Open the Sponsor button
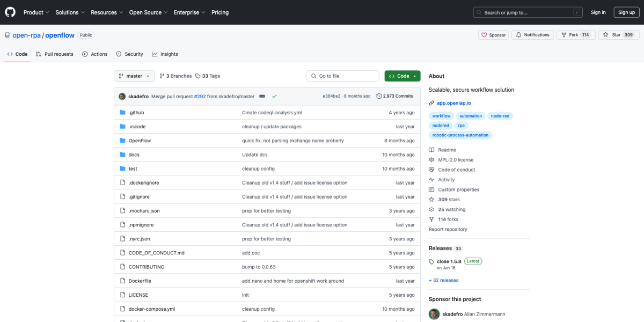The width and height of the screenshot is (644, 322). click(494, 35)
